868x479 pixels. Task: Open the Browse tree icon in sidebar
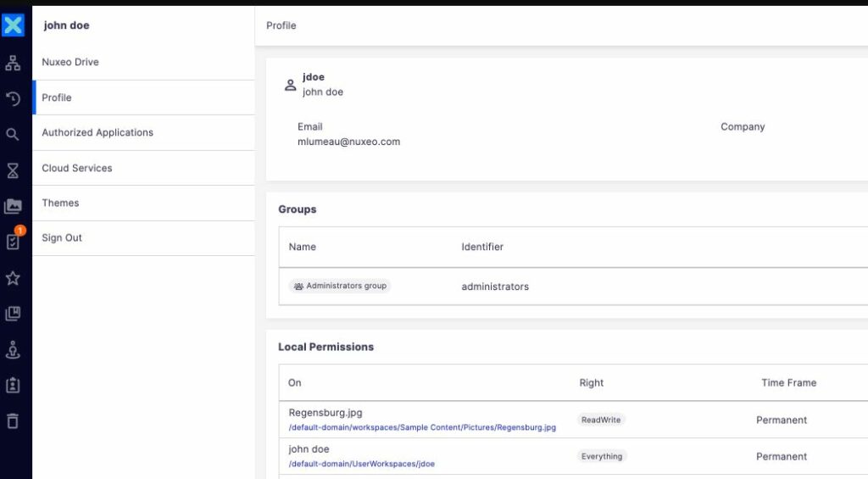click(x=13, y=63)
